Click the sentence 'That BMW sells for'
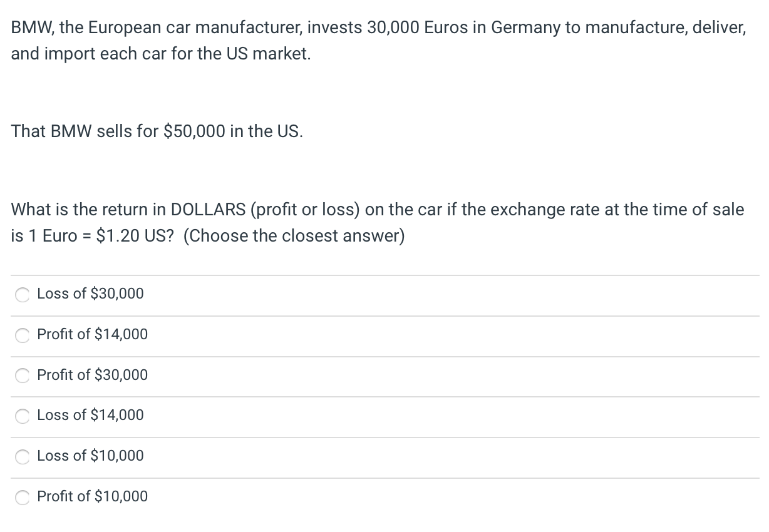 click(85, 131)
